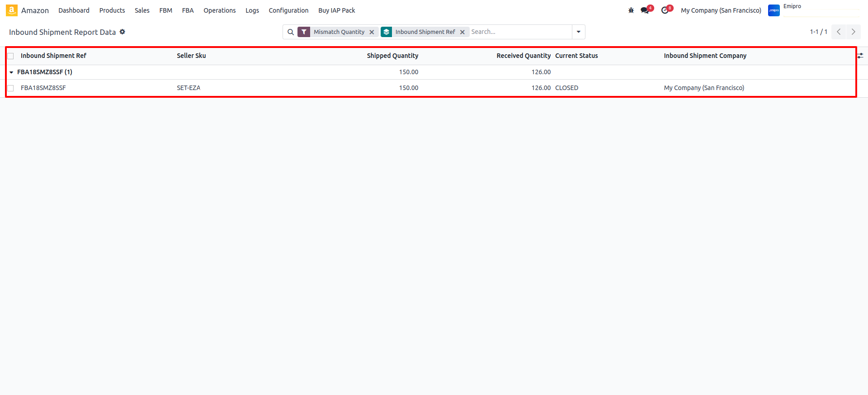The image size is (868, 395).
Task: Check the FBA18SMZ8SSF record row checkbox
Action: pyautogui.click(x=11, y=88)
